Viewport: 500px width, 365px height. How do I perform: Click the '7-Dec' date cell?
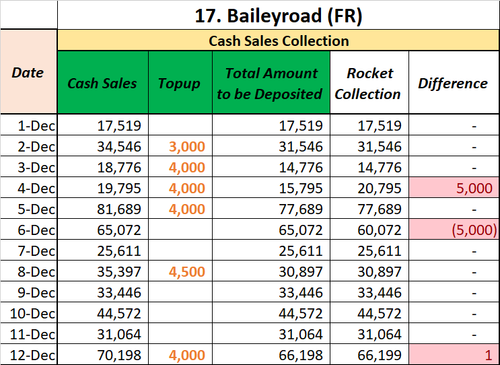click(x=29, y=251)
